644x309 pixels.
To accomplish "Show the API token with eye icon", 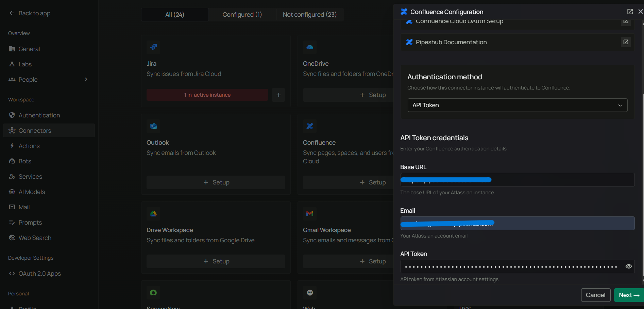I will coord(629,266).
